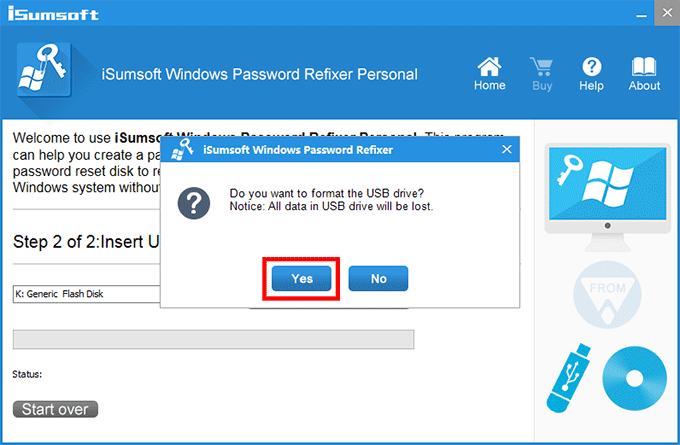This screenshot has height=445, width=680.
Task: Close the iSumsoft main window
Action: point(667,13)
